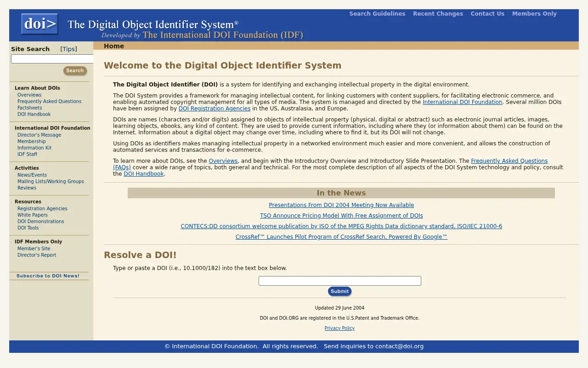Open TSO Announce Pricing Model news link
The image size is (588, 368).
[x=341, y=216]
